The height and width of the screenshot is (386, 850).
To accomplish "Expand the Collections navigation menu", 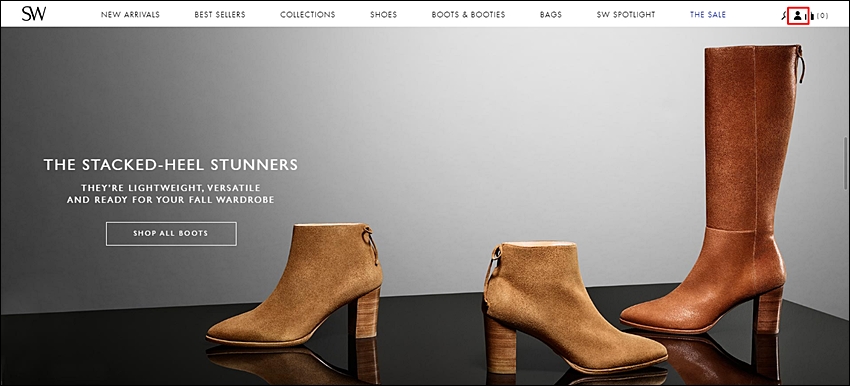I will tap(307, 15).
